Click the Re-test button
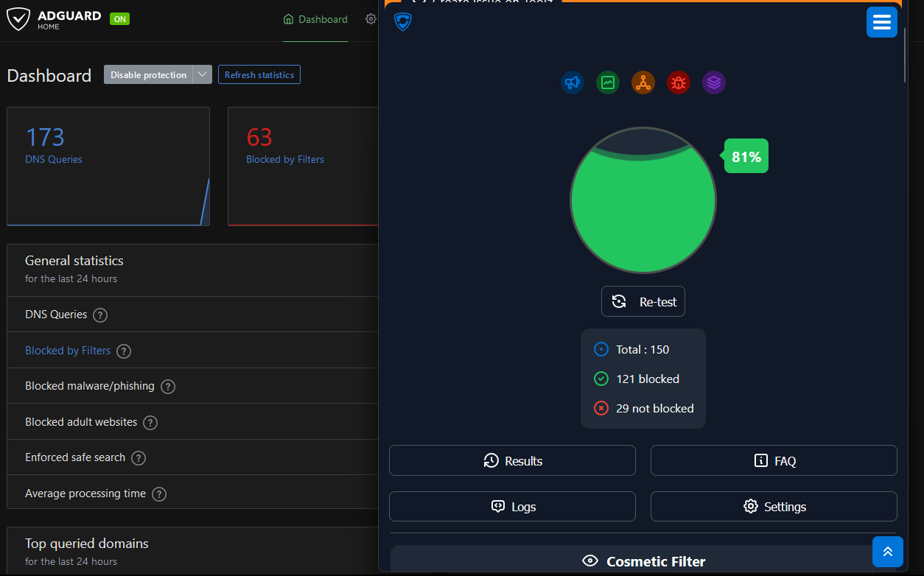 coord(643,301)
